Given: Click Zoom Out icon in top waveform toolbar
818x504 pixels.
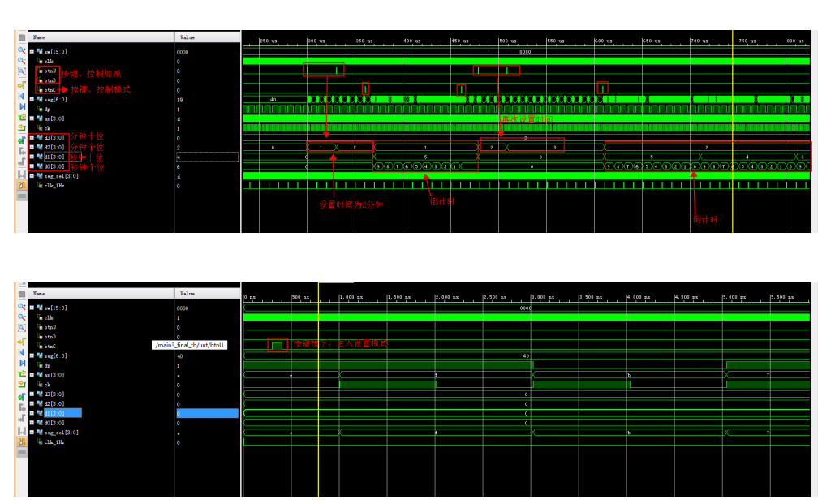Looking at the screenshot, I should [22, 61].
